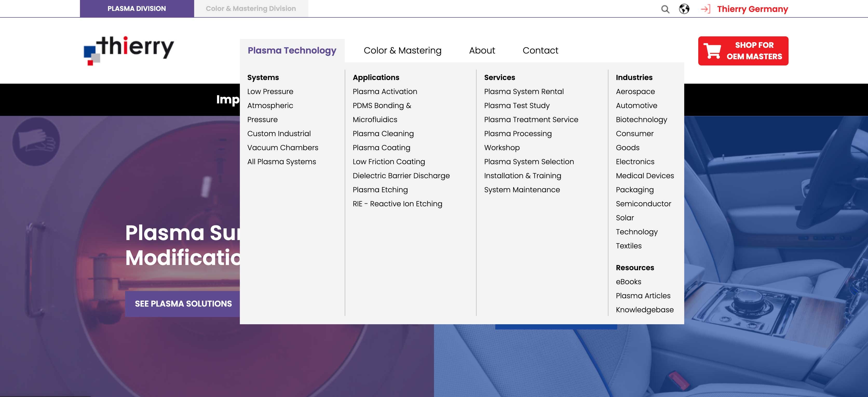Open Installation & Training link
This screenshot has width=868, height=397.
pos(522,176)
